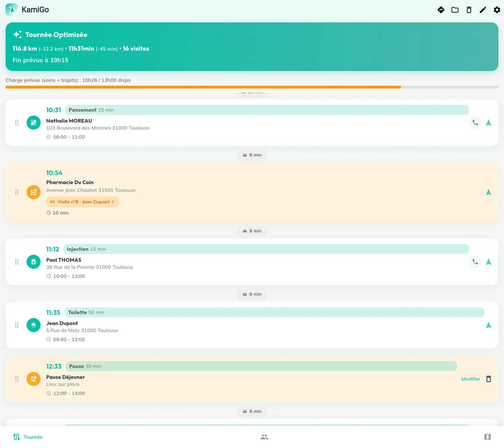Click the 10 min duration on pharmacy card
This screenshot has width=504, height=448.
pyautogui.click(x=60, y=213)
